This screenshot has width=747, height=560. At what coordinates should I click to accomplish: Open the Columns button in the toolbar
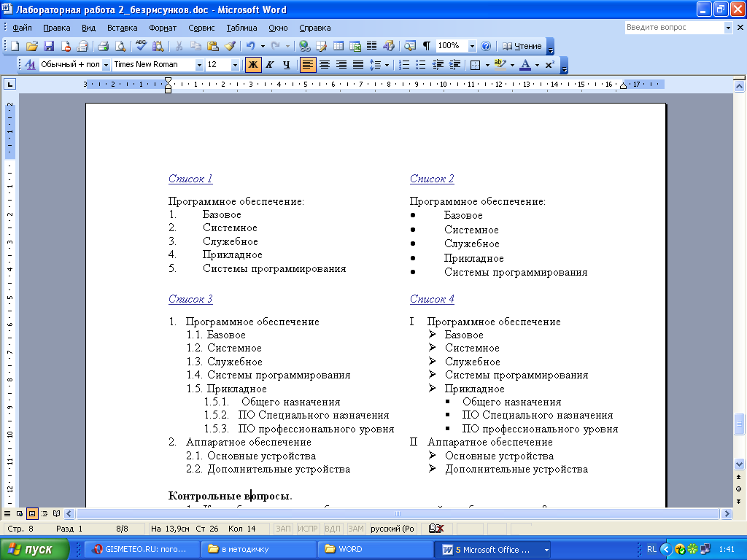pyautogui.click(x=371, y=46)
